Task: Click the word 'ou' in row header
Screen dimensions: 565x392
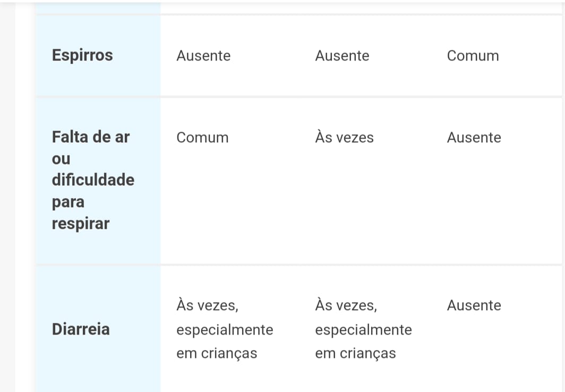Action: tap(61, 159)
